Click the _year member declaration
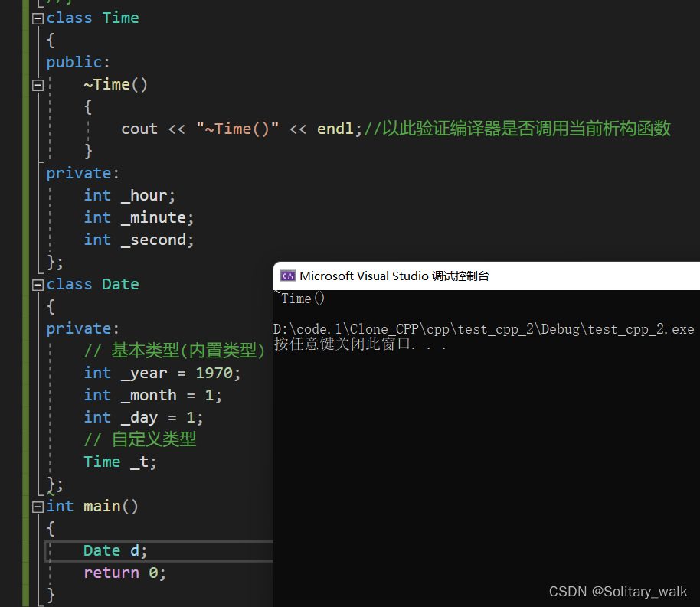700x607 pixels. (x=162, y=373)
